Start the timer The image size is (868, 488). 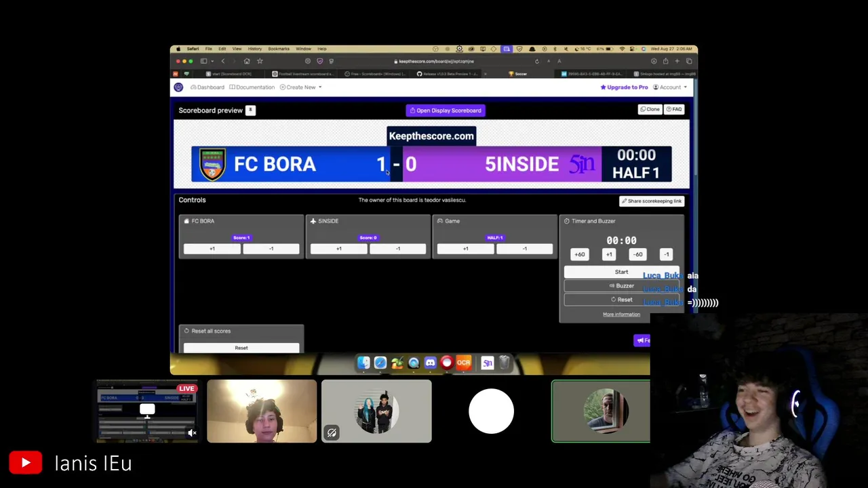tap(622, 272)
